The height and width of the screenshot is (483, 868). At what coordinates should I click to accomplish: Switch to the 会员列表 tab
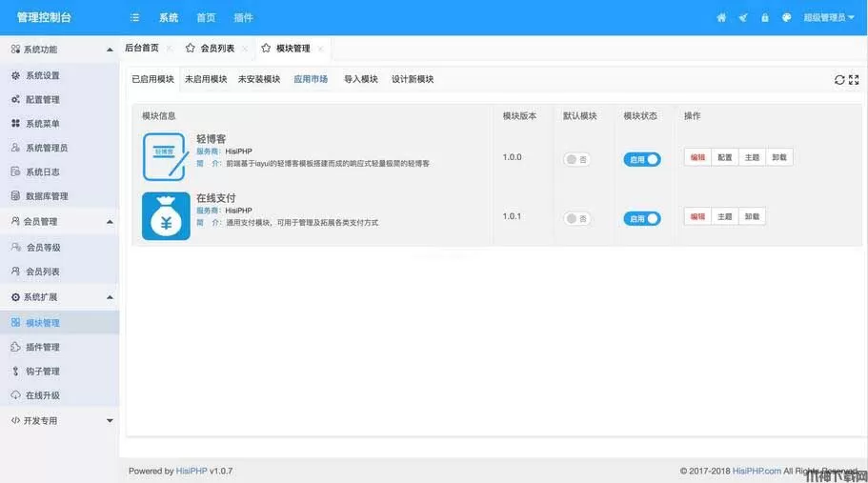(x=217, y=49)
